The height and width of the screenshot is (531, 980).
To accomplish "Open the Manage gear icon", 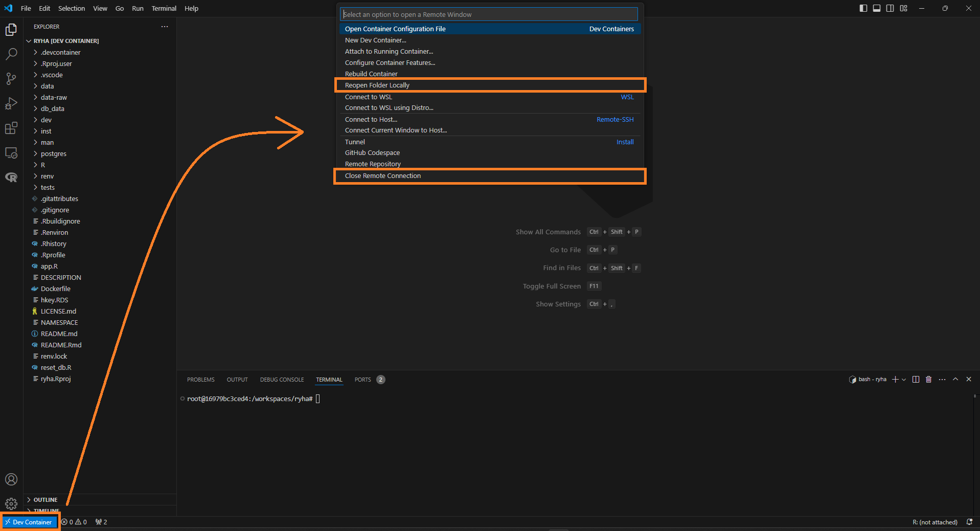I will tap(11, 504).
